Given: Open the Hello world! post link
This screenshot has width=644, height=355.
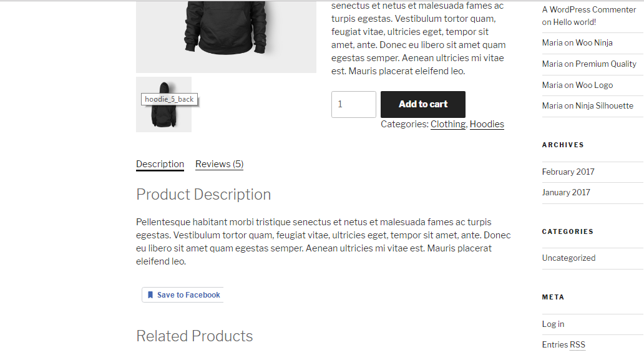Looking at the screenshot, I should tap(574, 22).
